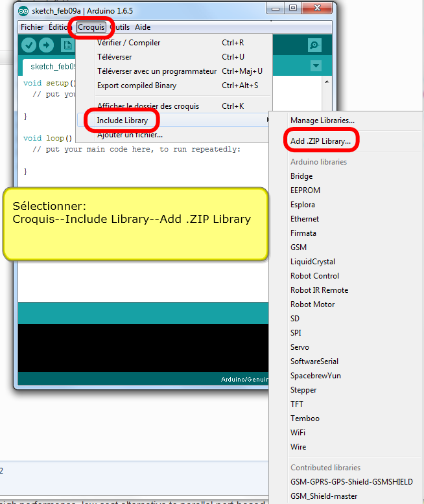Minimize the Arduino window
The height and width of the screenshot is (504, 424).
point(276,8)
